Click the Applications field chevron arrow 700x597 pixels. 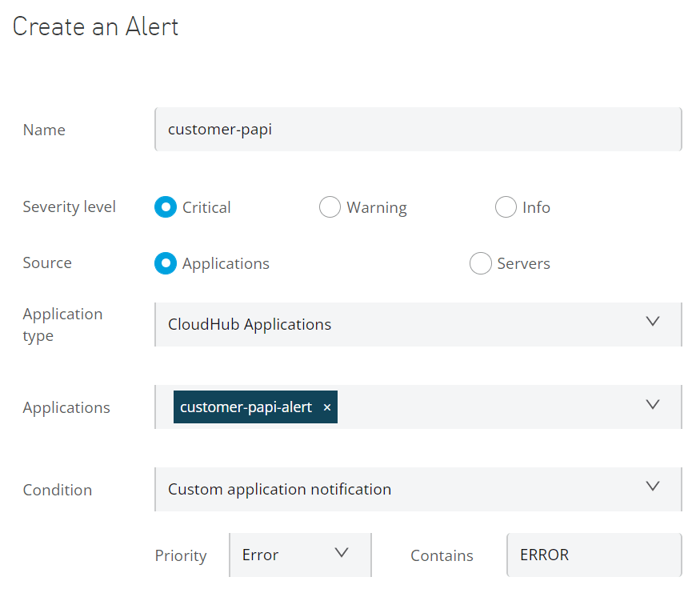652,405
